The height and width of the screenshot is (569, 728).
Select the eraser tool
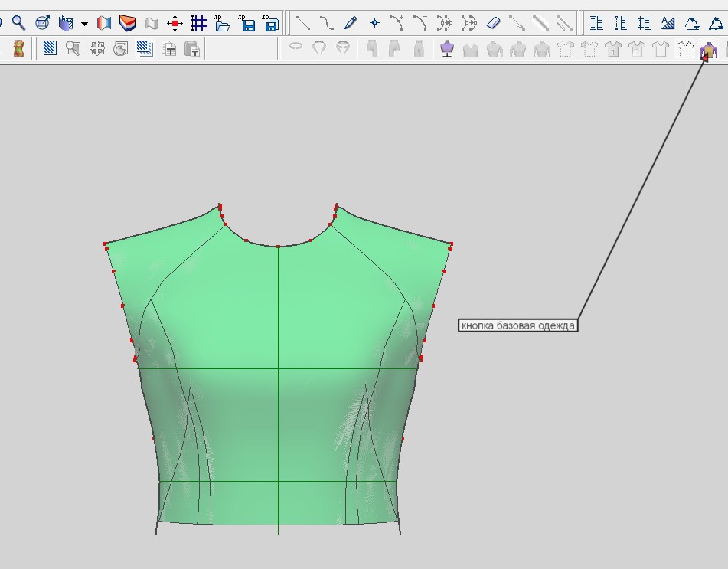point(493,23)
